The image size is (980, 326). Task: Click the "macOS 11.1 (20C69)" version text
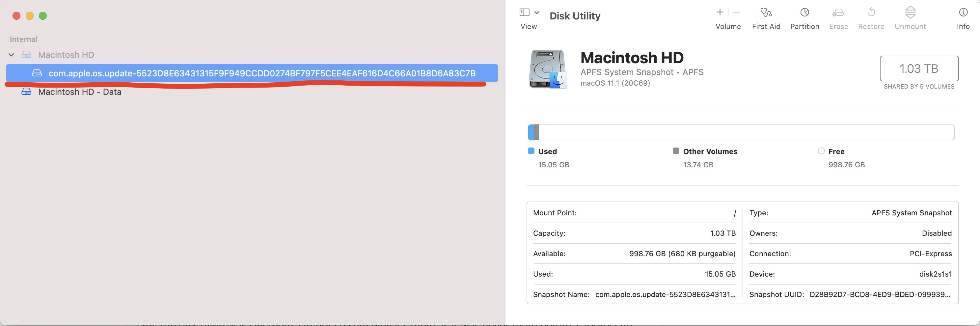coord(615,83)
